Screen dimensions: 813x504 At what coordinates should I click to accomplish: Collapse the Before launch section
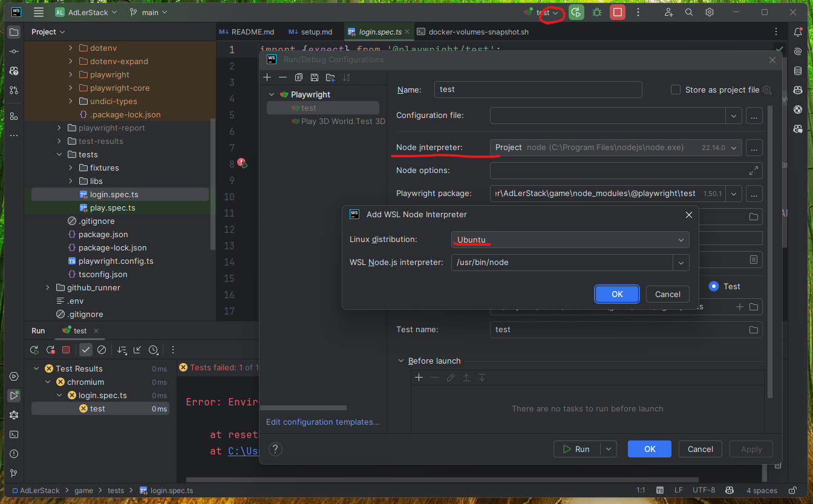coord(400,361)
